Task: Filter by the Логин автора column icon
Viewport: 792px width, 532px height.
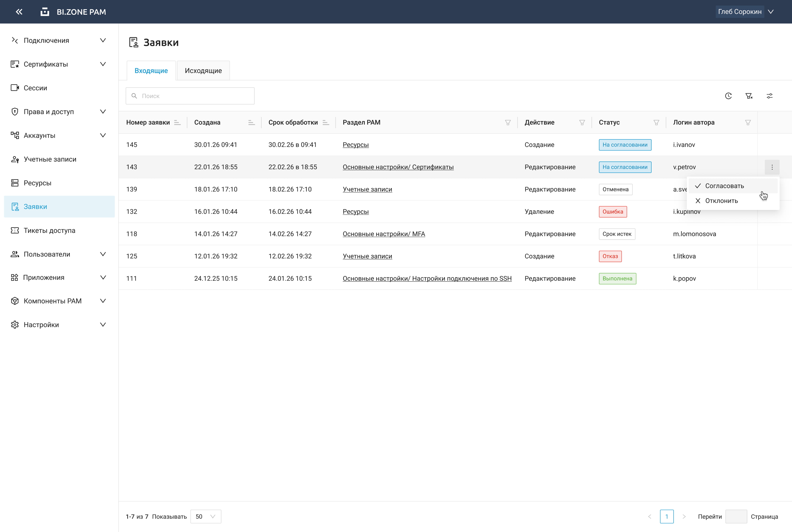Action: (x=748, y=123)
